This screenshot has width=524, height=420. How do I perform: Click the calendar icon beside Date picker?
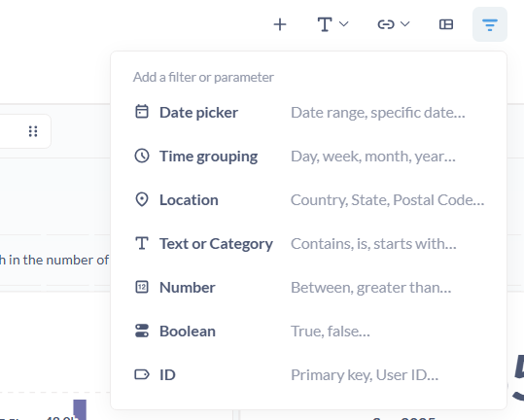point(142,112)
